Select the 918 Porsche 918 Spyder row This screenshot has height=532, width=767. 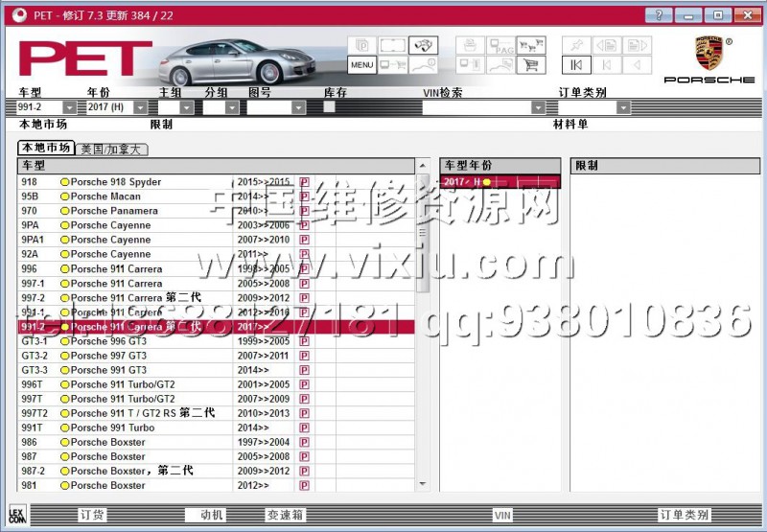click(x=216, y=182)
